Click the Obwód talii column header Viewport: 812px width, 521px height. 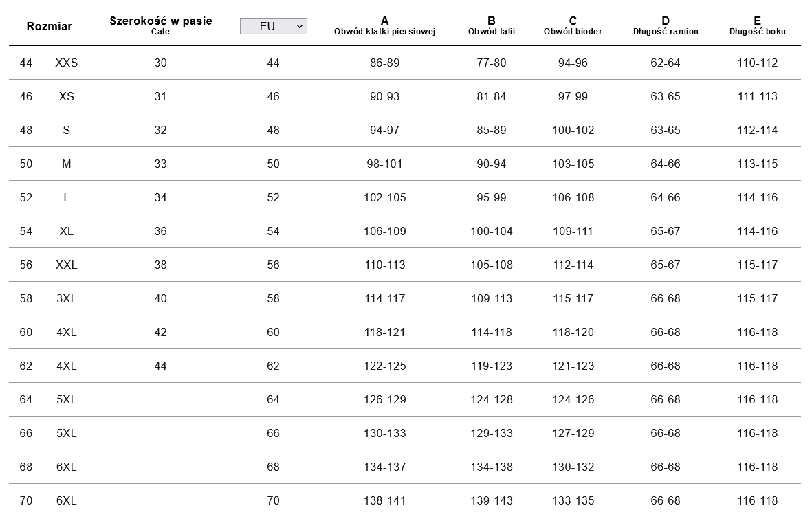[x=491, y=25]
